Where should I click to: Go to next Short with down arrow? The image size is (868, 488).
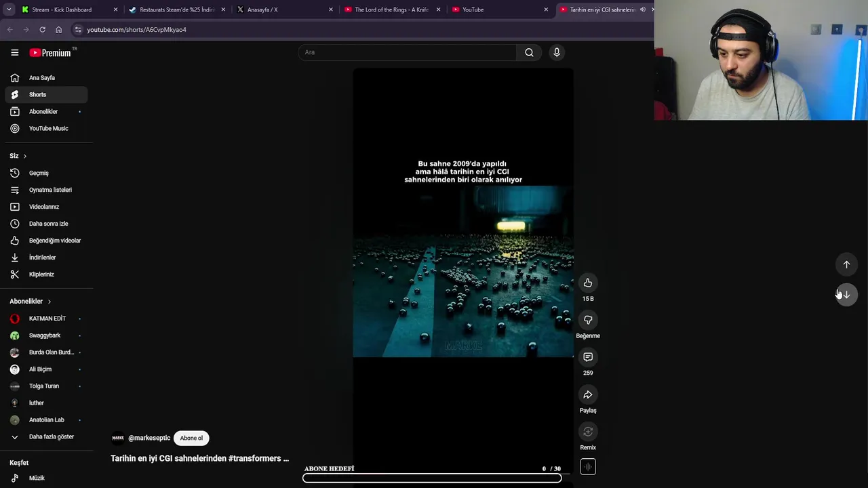(x=846, y=295)
